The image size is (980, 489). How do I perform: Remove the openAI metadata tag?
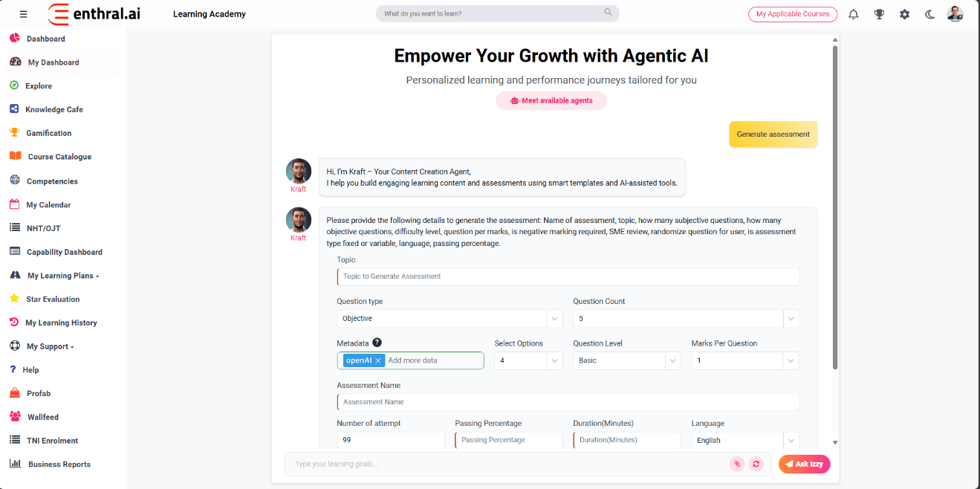point(378,360)
